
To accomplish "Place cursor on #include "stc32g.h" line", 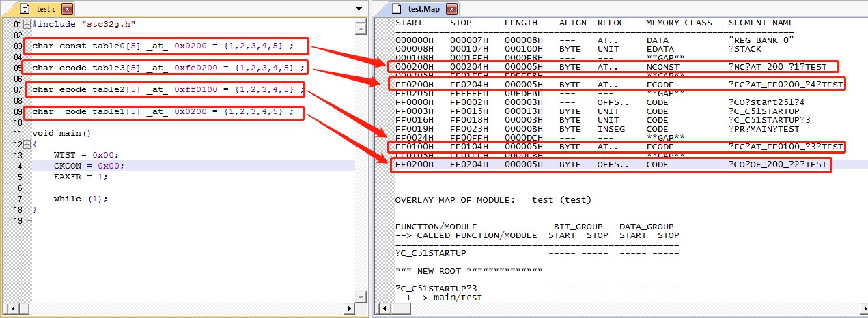I will (x=83, y=24).
